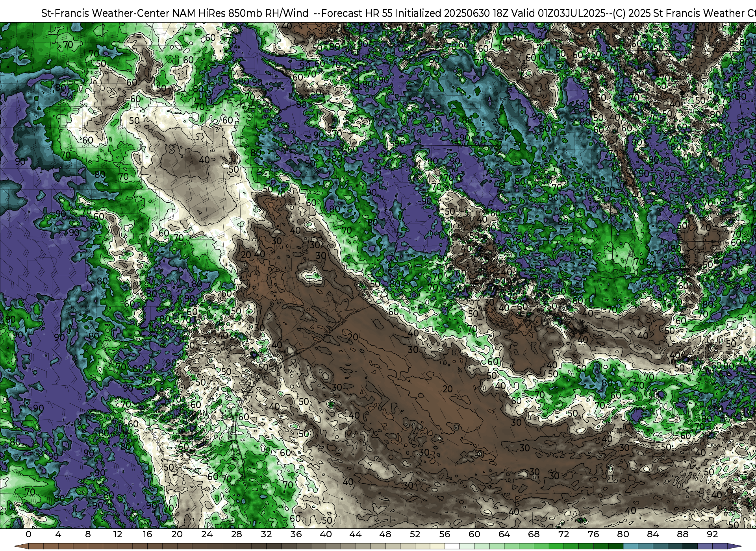Click the color bar label "12"
The width and height of the screenshot is (756, 551).
point(118,534)
